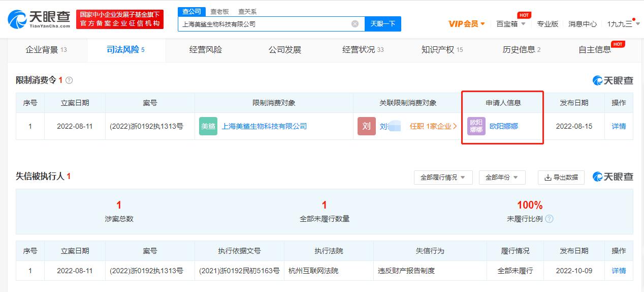Open the TianYanCha logo homepage

click(39, 19)
